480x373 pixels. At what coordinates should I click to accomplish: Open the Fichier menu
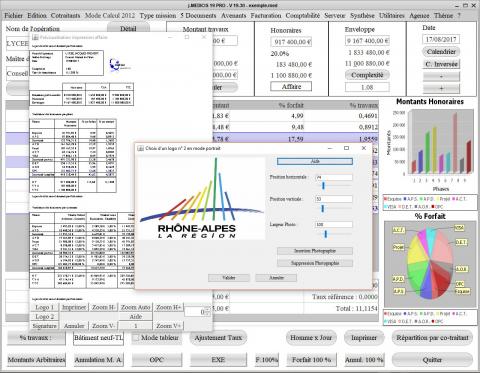click(13, 16)
